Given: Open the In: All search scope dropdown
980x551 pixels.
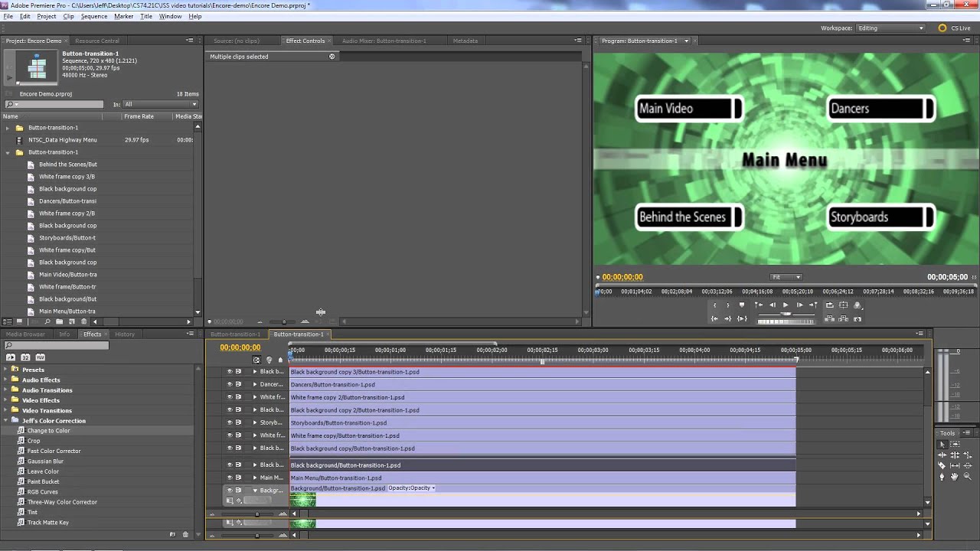Looking at the screenshot, I should (161, 104).
